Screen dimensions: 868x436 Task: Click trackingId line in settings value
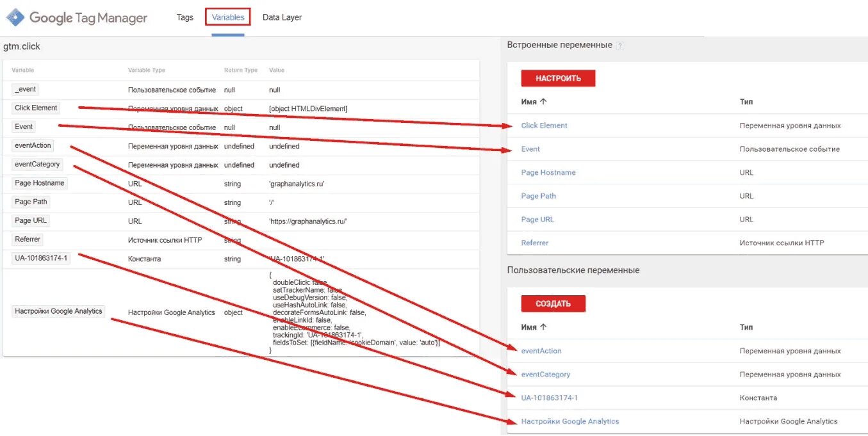tap(318, 334)
